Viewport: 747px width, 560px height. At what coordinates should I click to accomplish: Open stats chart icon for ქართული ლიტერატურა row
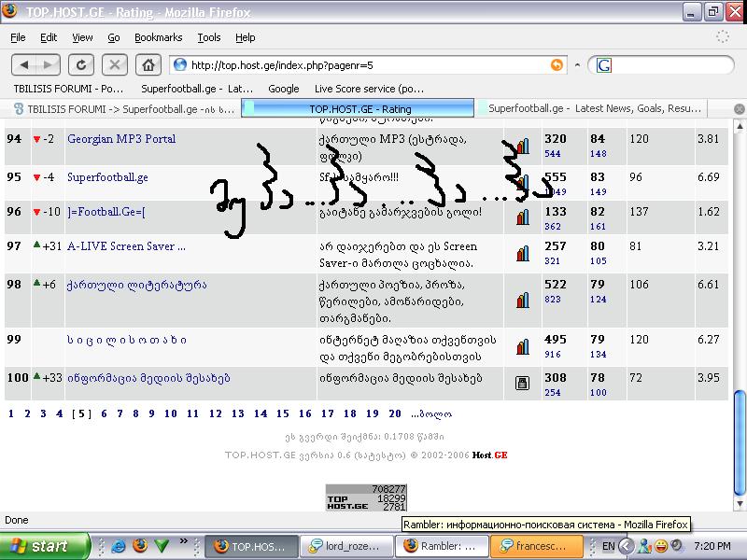[x=523, y=300]
